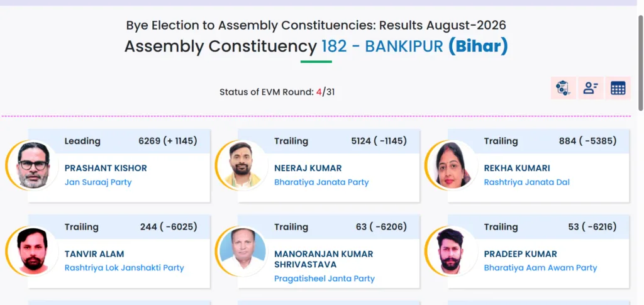The image size is (644, 305).
Task: Select the Rashtriya Janata Dal label
Action: pos(527,182)
